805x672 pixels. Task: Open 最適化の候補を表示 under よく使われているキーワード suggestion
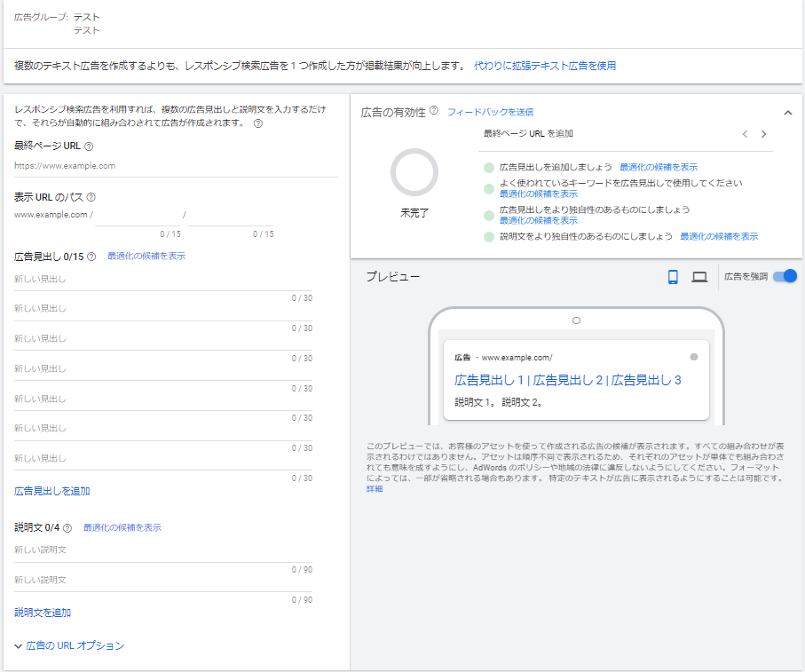click(x=539, y=194)
